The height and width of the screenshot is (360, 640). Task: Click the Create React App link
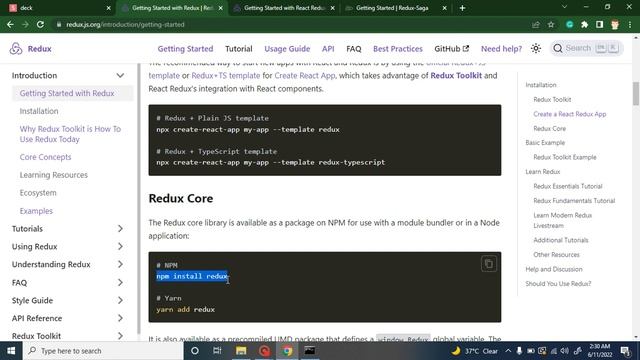(x=304, y=76)
